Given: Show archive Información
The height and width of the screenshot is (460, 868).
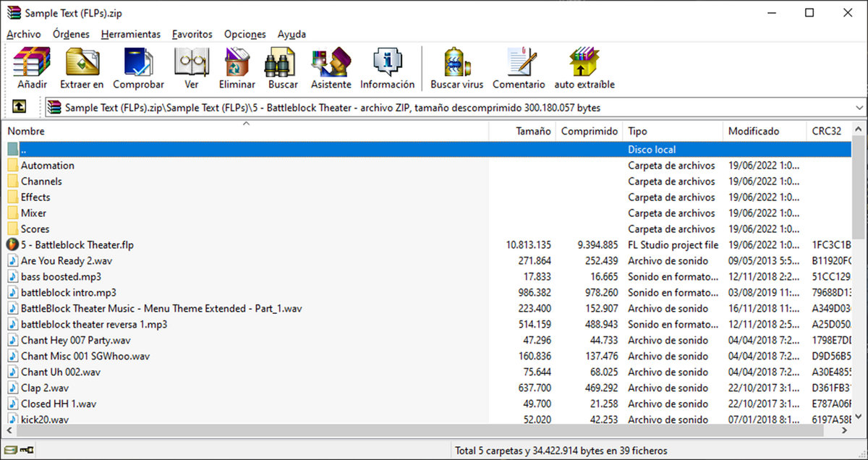Looking at the screenshot, I should pos(387,68).
